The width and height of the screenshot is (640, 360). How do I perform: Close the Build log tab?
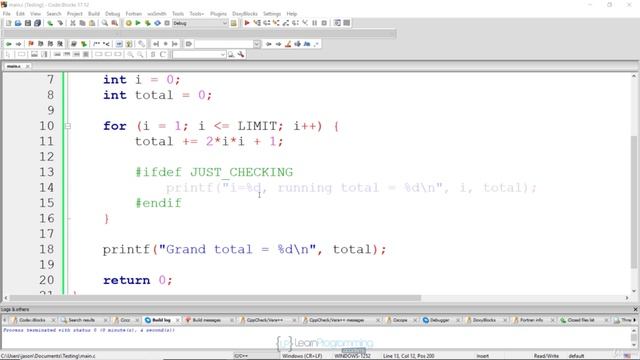click(177, 320)
